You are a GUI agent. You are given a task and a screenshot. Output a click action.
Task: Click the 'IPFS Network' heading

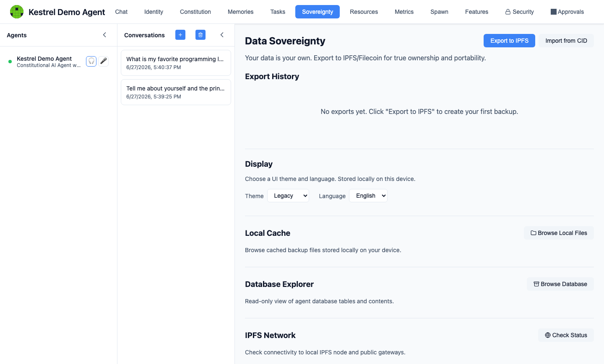(x=270, y=335)
